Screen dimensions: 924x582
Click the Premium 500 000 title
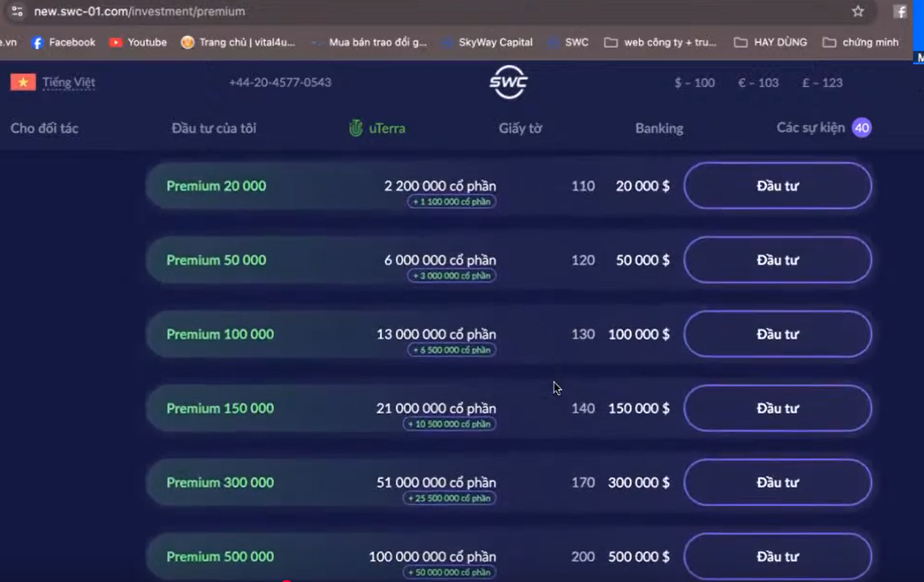click(220, 556)
